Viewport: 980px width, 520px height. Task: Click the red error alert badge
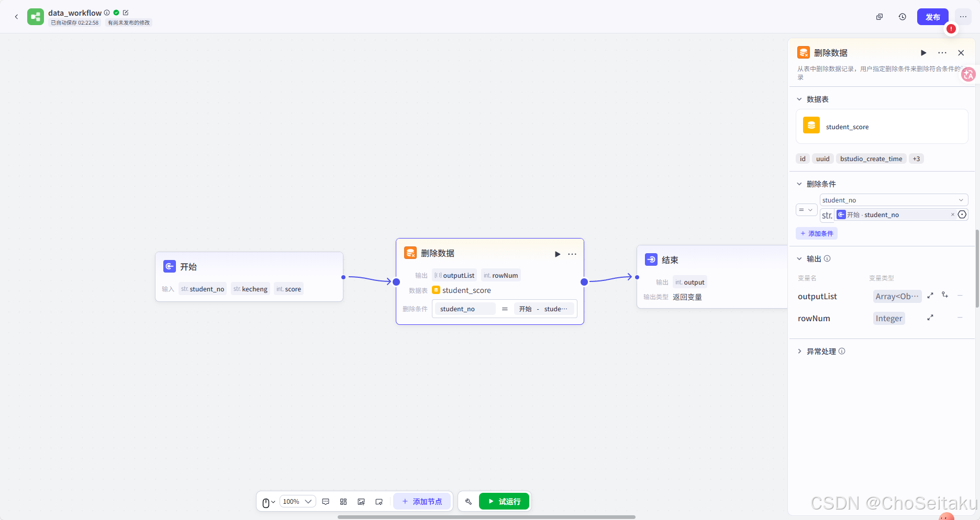click(951, 29)
